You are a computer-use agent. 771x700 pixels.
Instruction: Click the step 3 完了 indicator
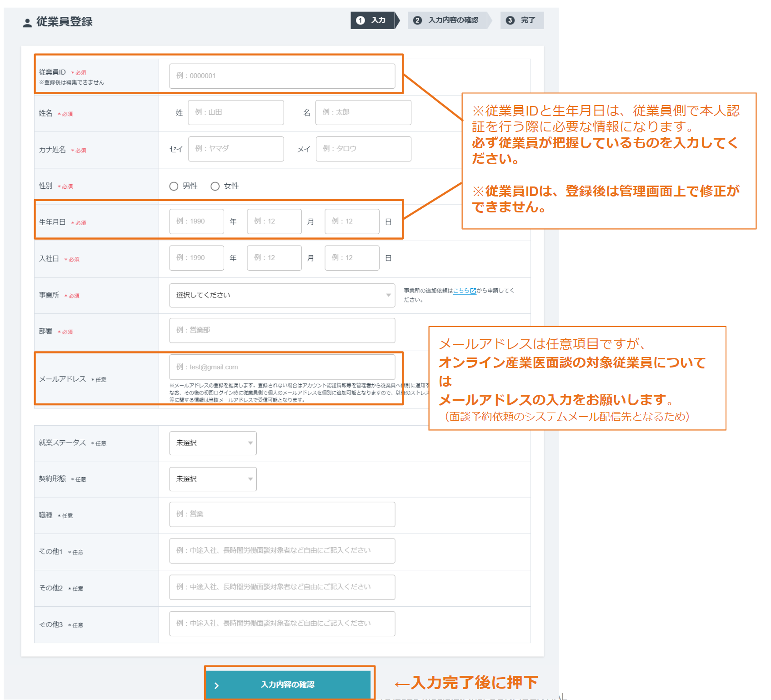[x=521, y=20]
